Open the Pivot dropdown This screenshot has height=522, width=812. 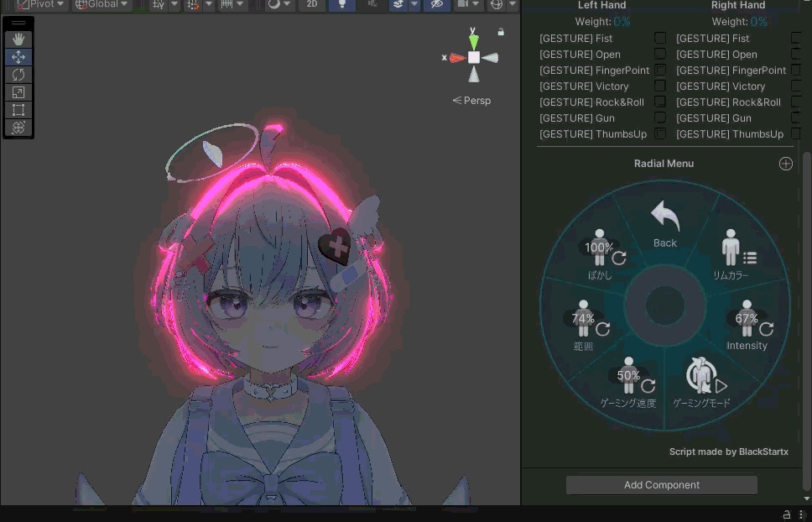[x=41, y=5]
